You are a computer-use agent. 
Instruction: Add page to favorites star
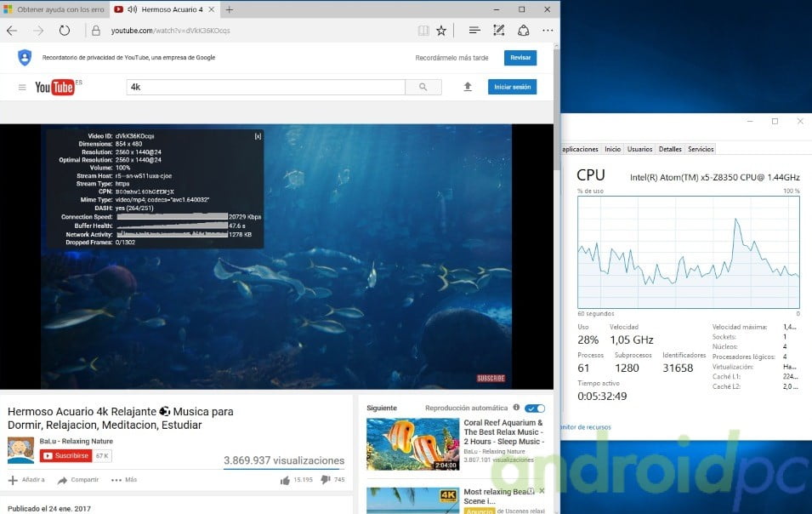pos(441,31)
